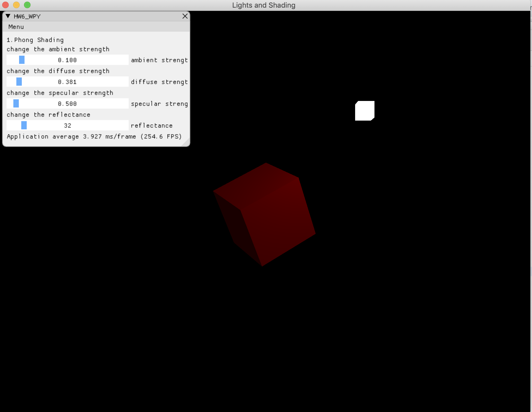Click the green maximize window button

coord(27,5)
